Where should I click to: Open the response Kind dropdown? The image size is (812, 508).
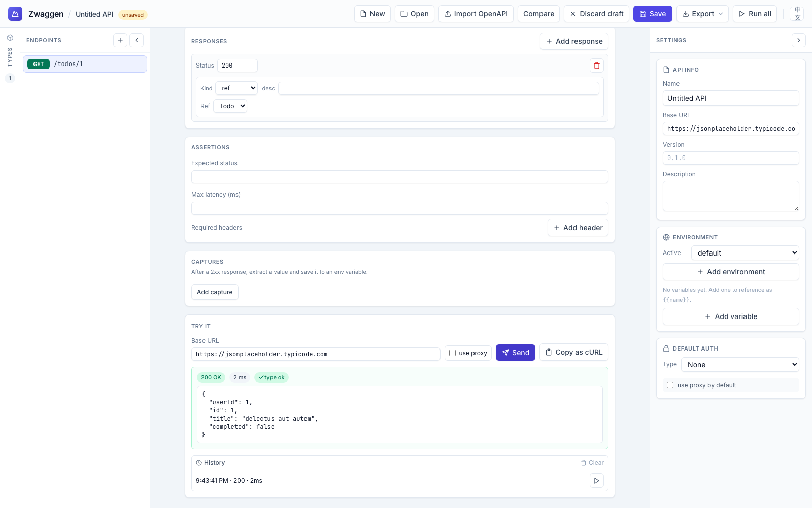236,88
